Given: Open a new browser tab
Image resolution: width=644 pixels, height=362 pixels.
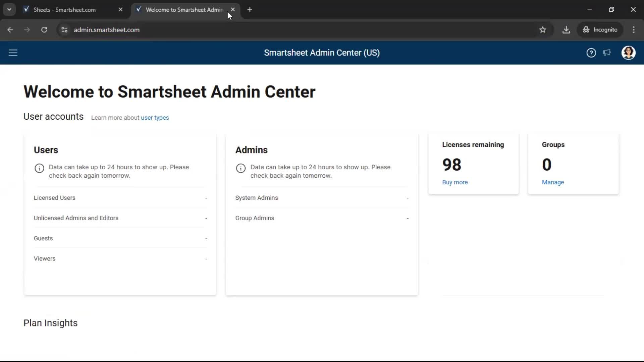Looking at the screenshot, I should coord(250,10).
